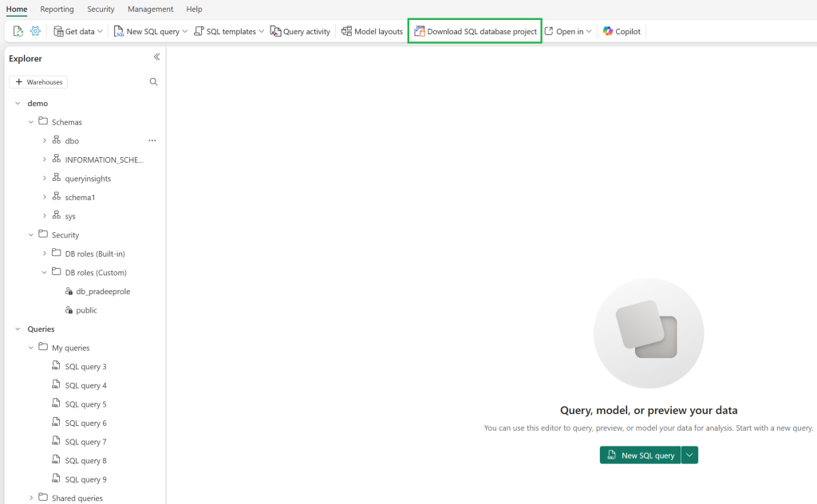Collapse the Explorer pane with double chevron
817x504 pixels.
coord(156,57)
